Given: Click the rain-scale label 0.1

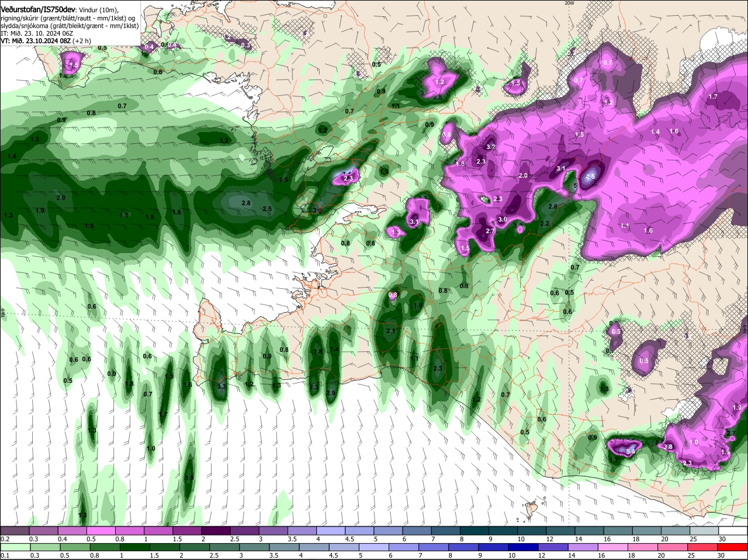Looking at the screenshot, I should (x=5, y=555).
